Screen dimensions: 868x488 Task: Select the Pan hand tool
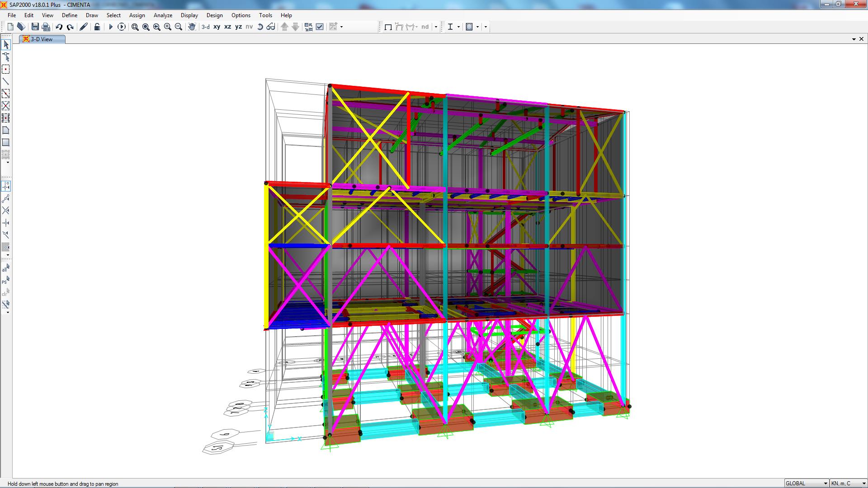(x=192, y=27)
